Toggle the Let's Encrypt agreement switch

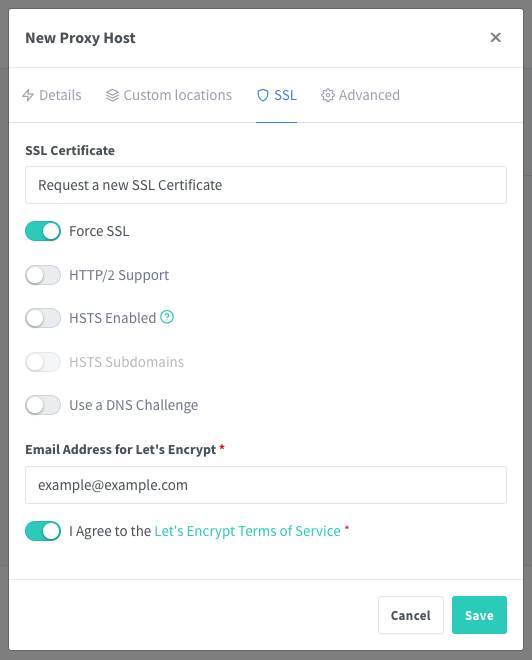pos(43,531)
